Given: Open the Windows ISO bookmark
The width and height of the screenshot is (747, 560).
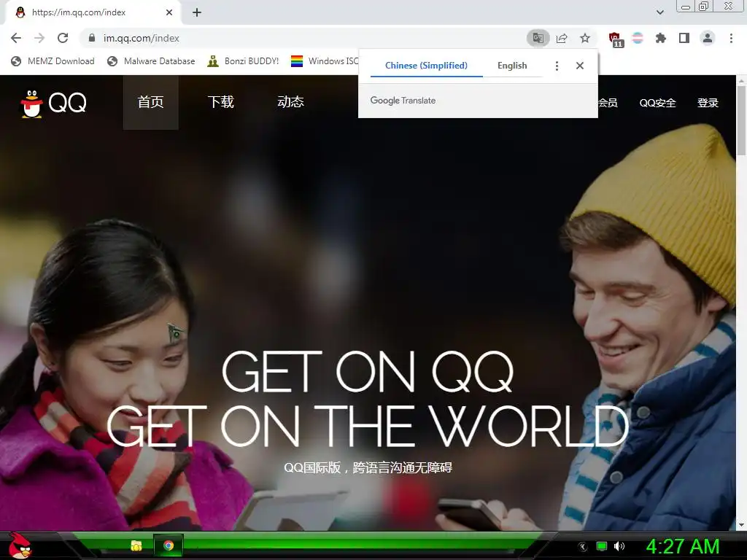Looking at the screenshot, I should 325,61.
